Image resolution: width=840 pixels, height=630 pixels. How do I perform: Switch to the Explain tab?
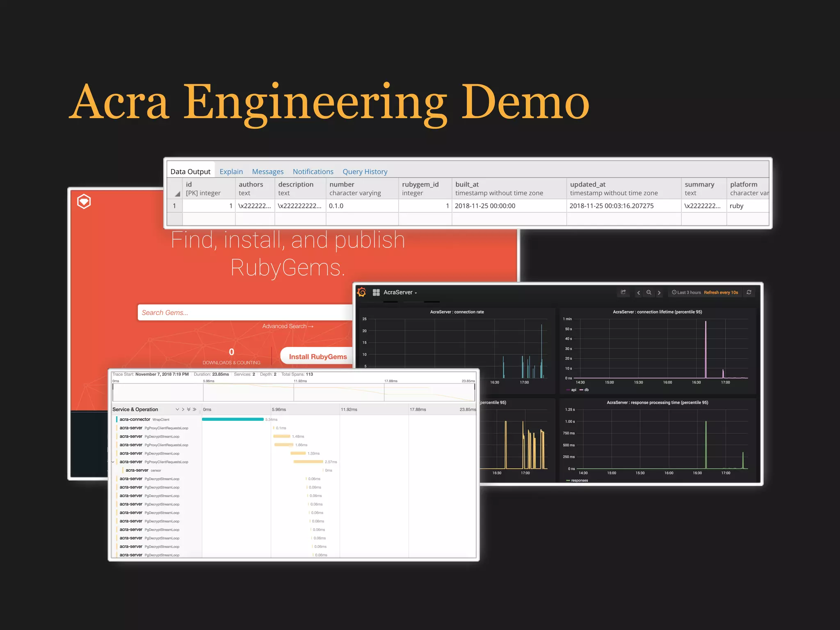pyautogui.click(x=231, y=171)
